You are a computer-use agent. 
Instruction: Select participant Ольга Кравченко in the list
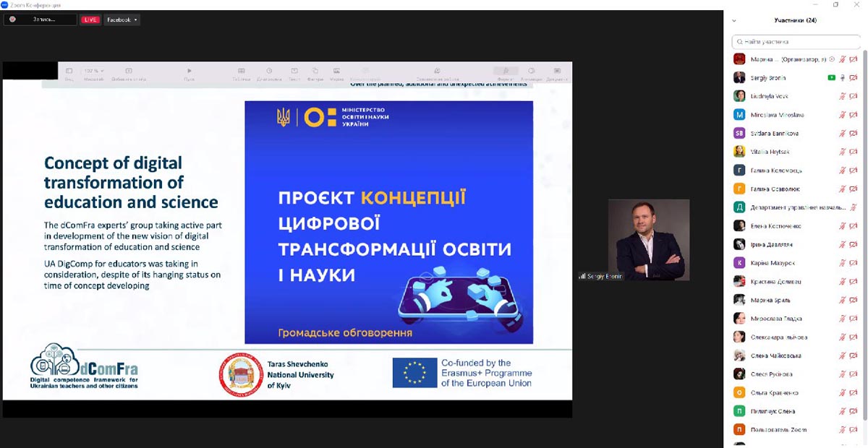pos(775,392)
